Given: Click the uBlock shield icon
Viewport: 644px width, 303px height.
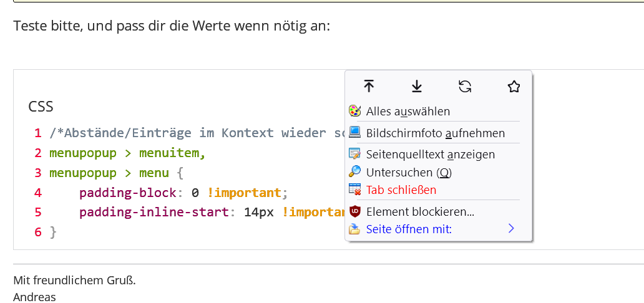Looking at the screenshot, I should tap(354, 211).
